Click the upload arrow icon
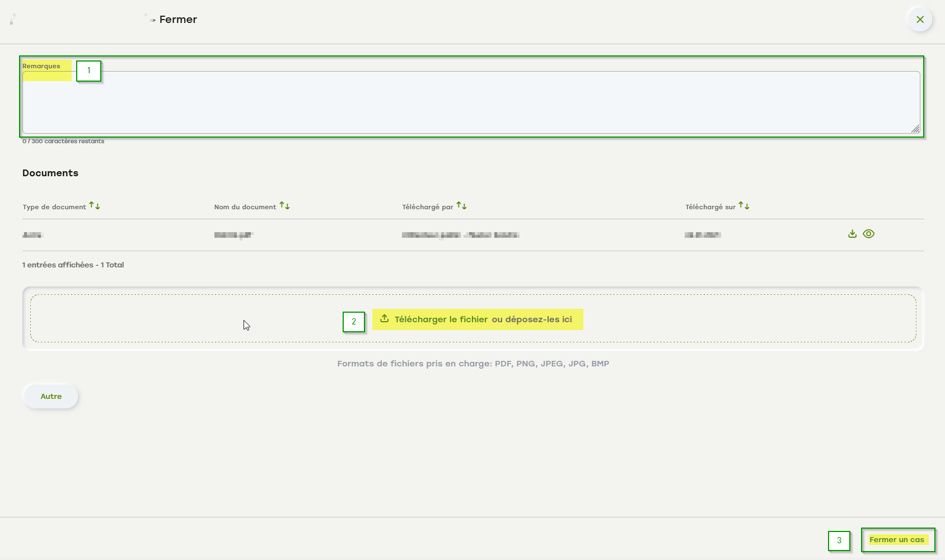 385,319
